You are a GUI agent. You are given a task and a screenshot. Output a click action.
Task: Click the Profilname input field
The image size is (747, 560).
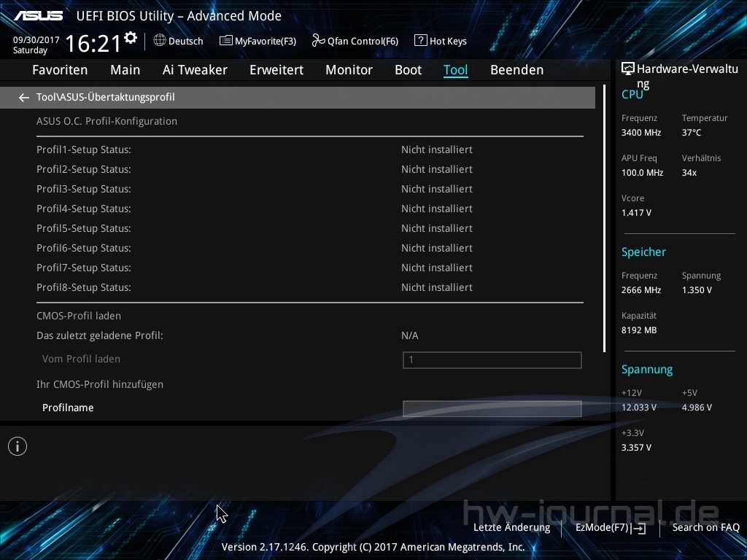click(x=492, y=408)
